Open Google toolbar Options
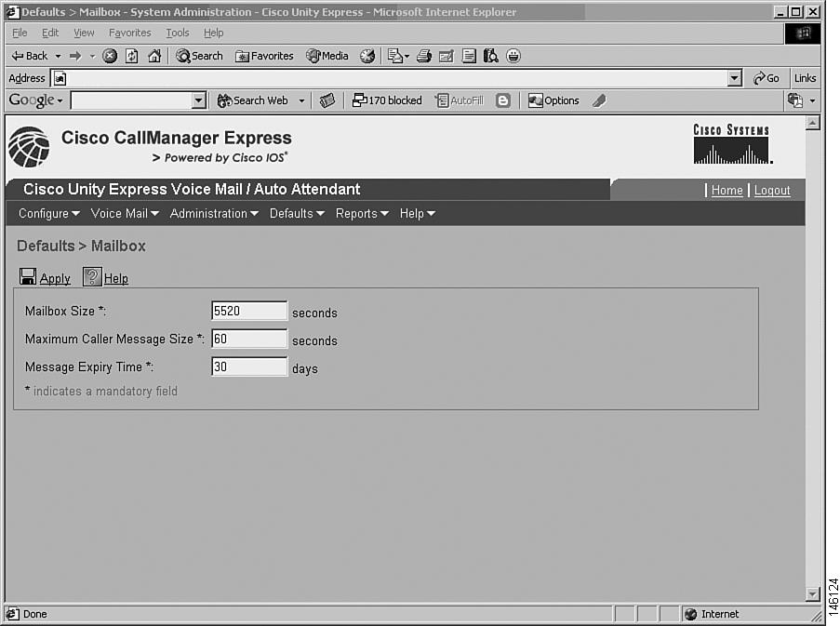The image size is (840, 626). click(x=553, y=100)
